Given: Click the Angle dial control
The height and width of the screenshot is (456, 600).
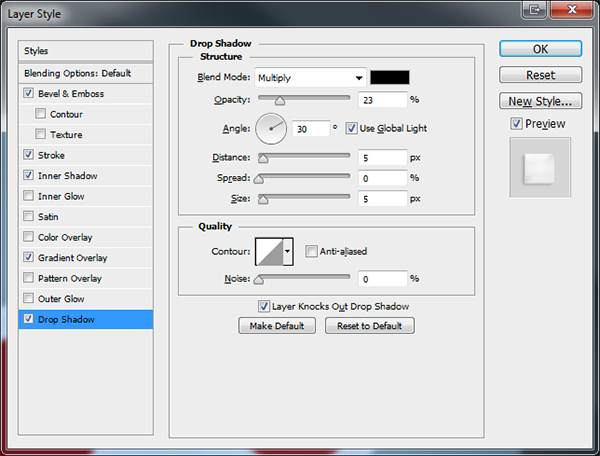Looking at the screenshot, I should pos(271,129).
